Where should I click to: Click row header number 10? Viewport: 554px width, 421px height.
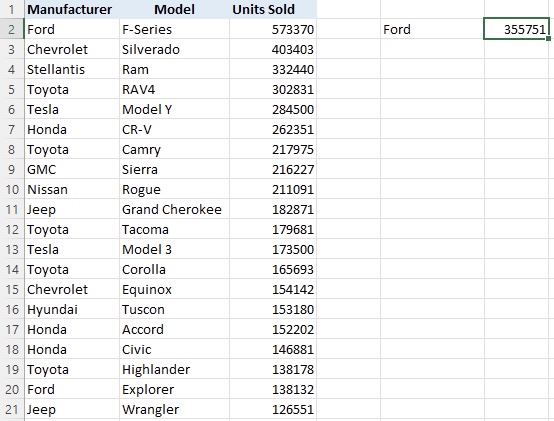[x=12, y=190]
